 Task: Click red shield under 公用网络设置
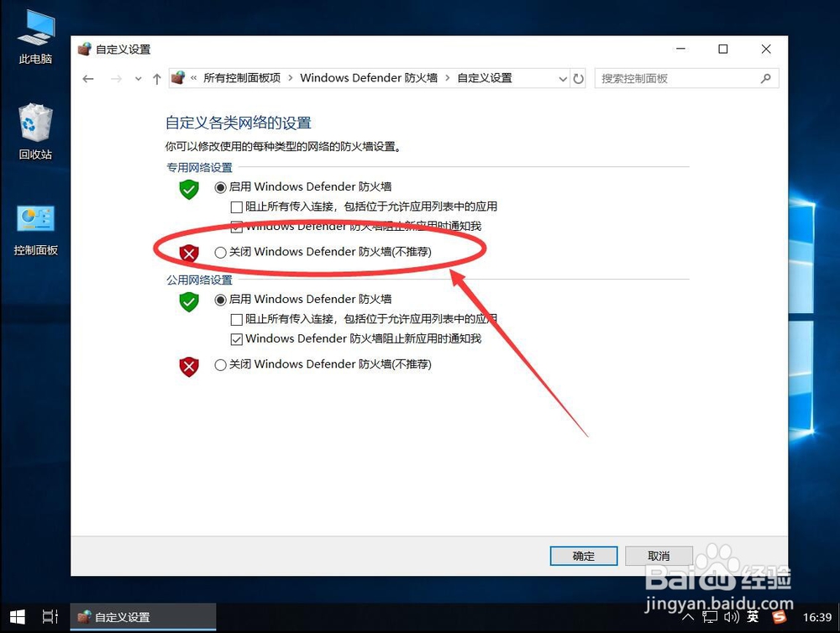(189, 367)
